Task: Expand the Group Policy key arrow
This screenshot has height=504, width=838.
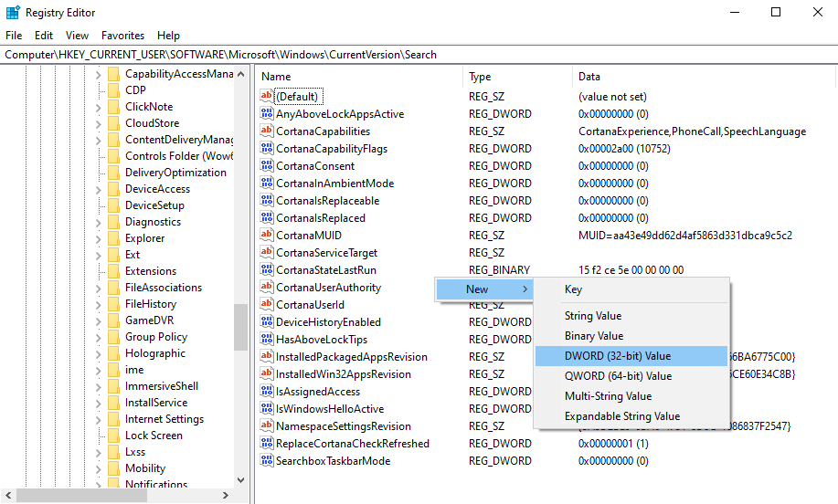Action: pos(99,338)
